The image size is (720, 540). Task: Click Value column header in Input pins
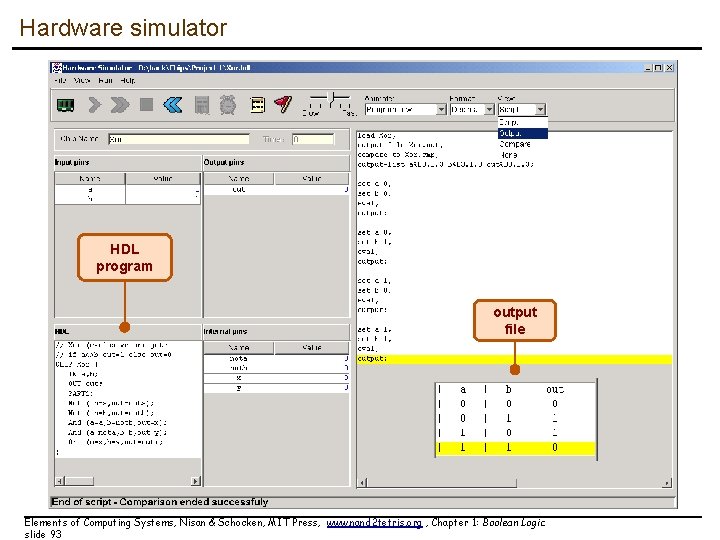[x=163, y=178]
